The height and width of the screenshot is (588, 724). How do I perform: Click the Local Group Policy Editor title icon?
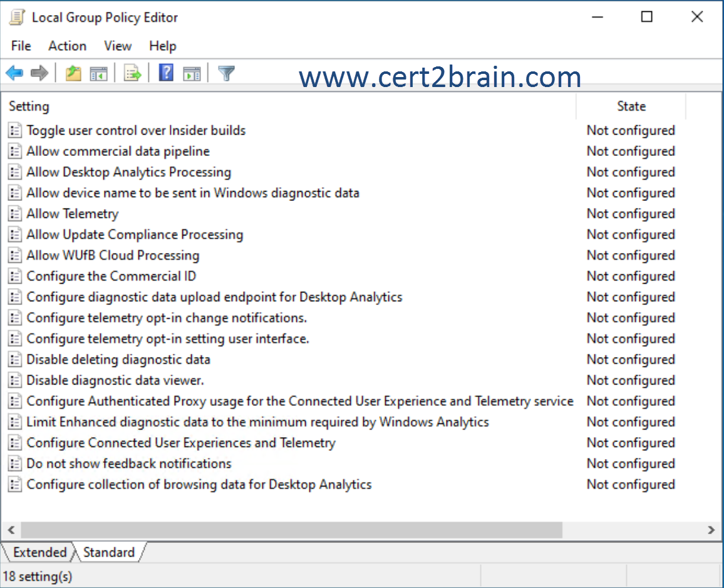pyautogui.click(x=17, y=17)
